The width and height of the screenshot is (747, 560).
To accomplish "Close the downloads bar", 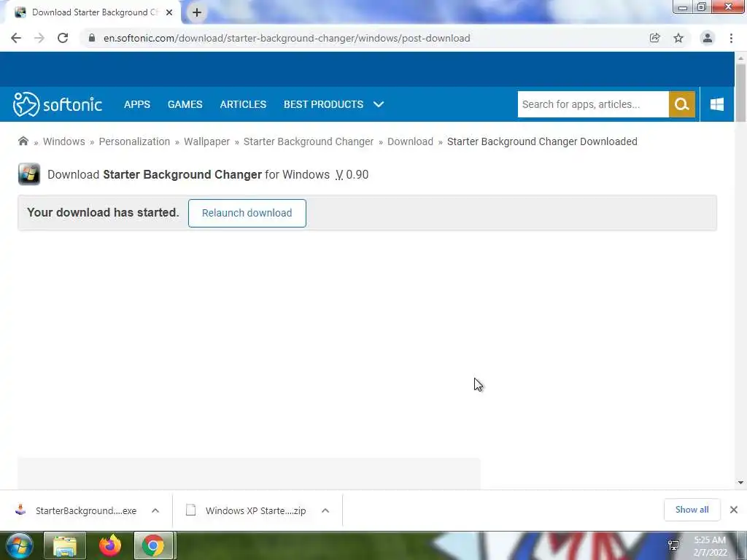I will pyautogui.click(x=734, y=510).
